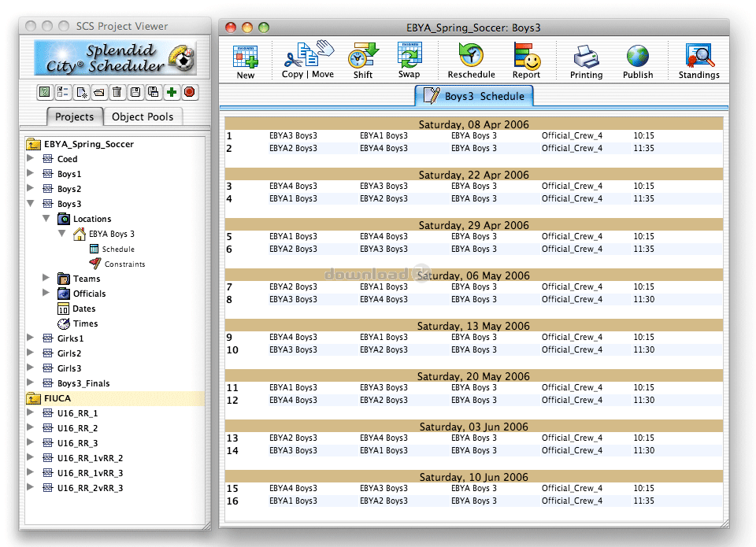Click EBYA Boys 3 location in game 5 row
Viewport: 756px width, 547px height.
pyautogui.click(x=474, y=237)
